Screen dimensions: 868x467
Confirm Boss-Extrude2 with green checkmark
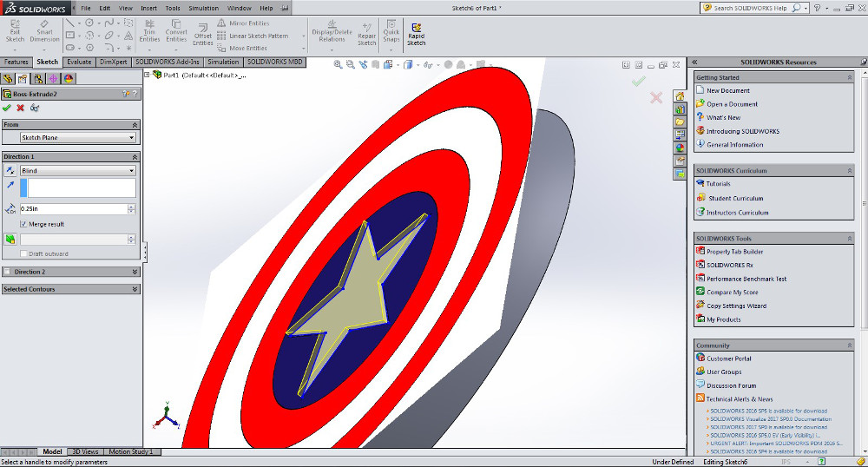(7, 108)
